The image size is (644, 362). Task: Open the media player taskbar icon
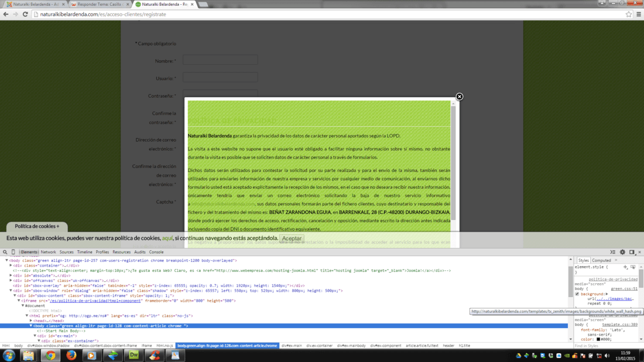pyautogui.click(x=91, y=356)
